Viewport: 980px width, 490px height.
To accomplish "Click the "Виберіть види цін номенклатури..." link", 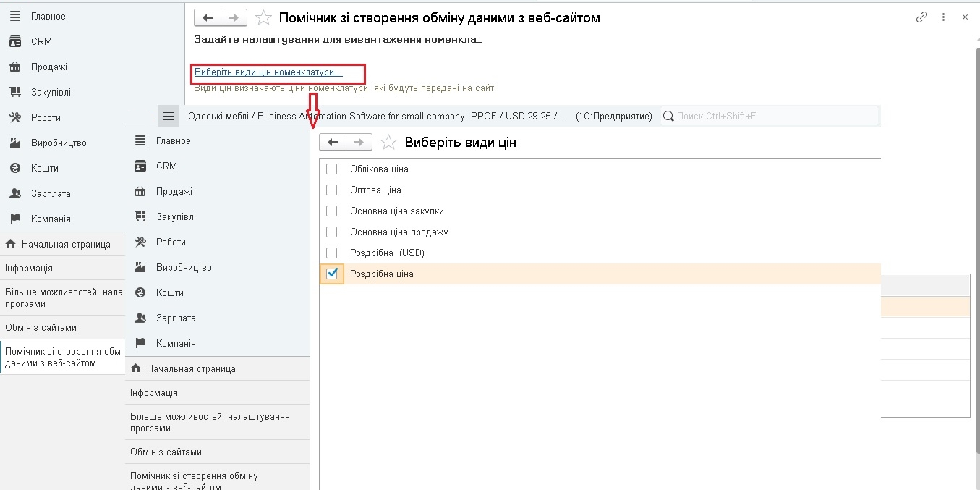I will click(x=268, y=72).
